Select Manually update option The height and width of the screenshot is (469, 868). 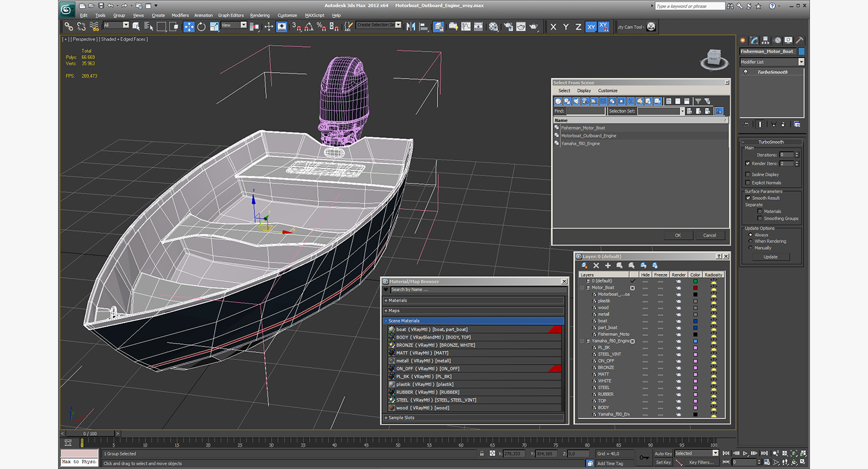pos(750,247)
